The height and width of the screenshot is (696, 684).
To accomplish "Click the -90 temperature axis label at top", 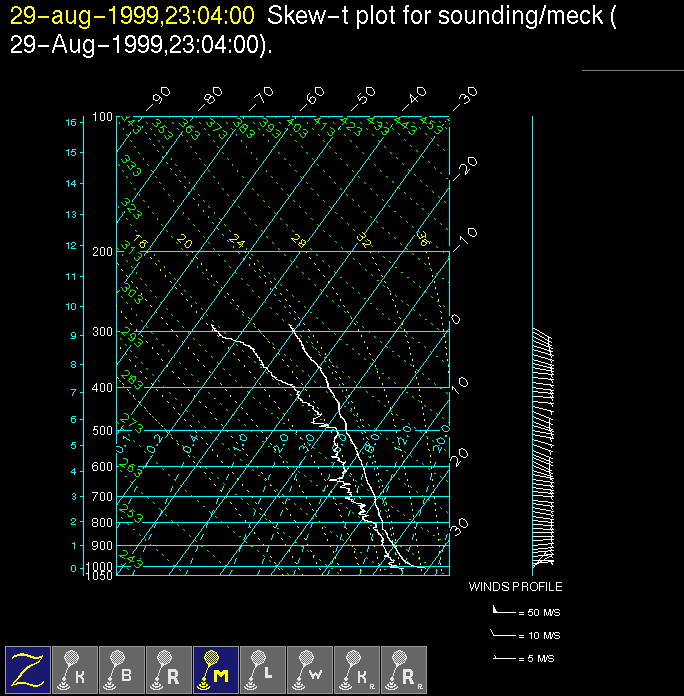I will pos(158,99).
